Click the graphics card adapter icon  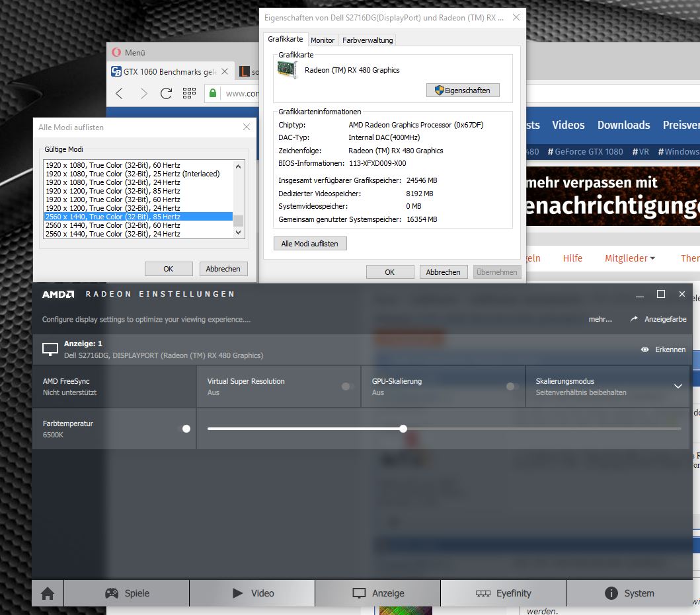(x=288, y=70)
